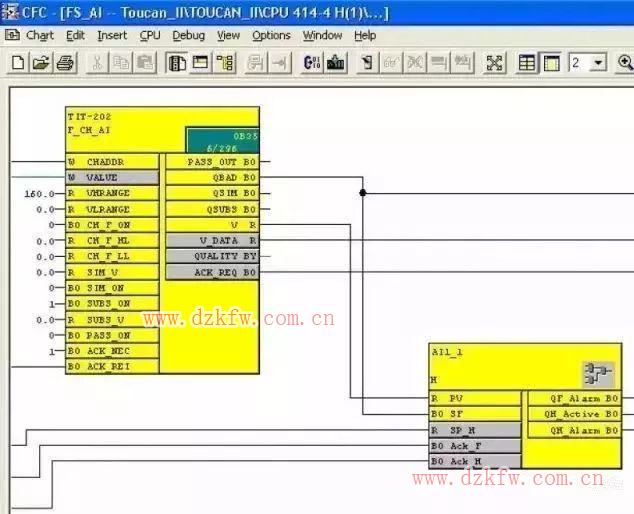Select the gray VALUE input pin
Image resolution: width=634 pixels, height=514 pixels.
click(112, 178)
